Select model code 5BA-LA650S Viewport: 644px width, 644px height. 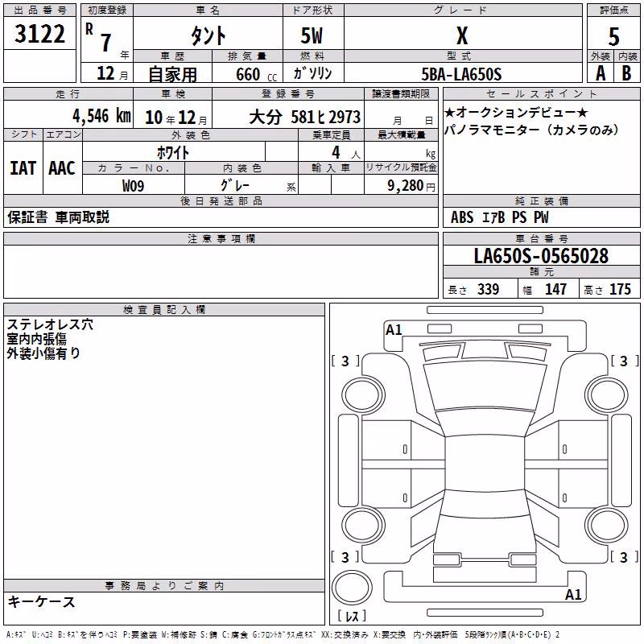(x=461, y=74)
